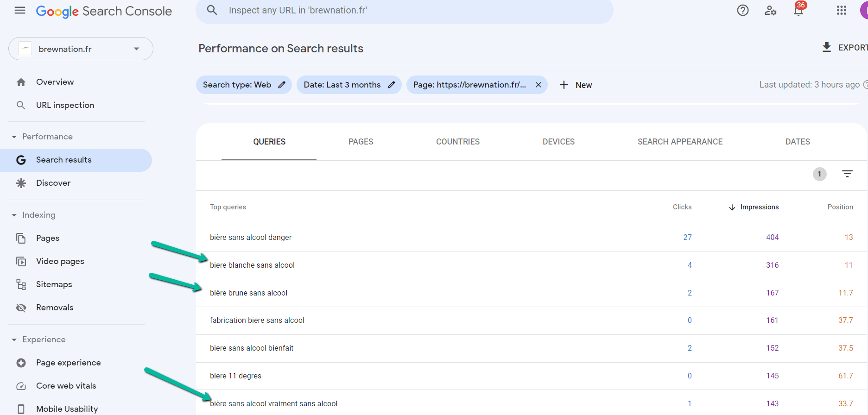Switch to the PAGES tab
Viewport: 868px width, 415px height.
tap(361, 142)
